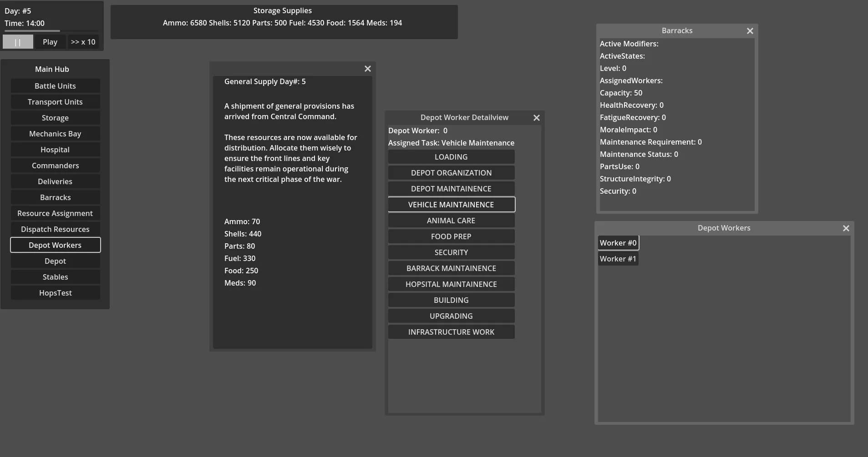Click Assigned Task: Vehicle Maintenance label

pos(451,143)
